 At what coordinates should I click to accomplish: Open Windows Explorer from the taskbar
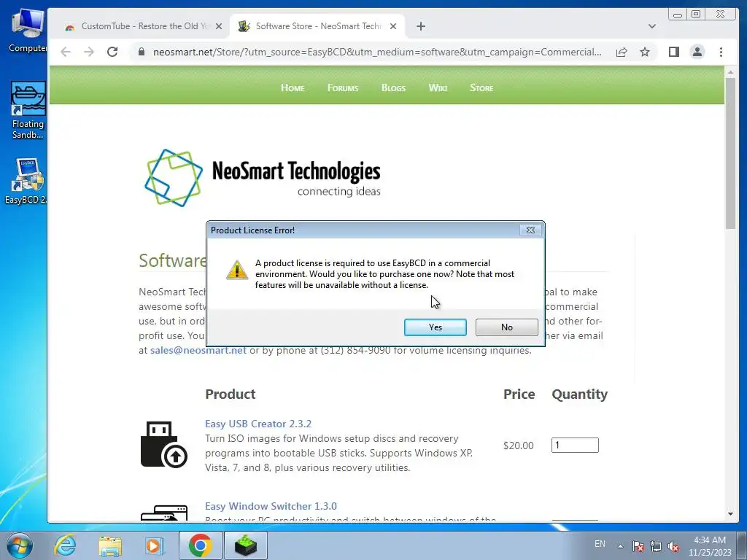pos(110,545)
